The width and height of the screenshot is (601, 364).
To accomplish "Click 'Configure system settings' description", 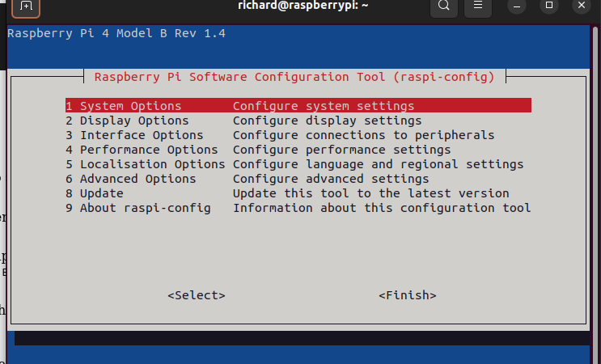I will [324, 106].
